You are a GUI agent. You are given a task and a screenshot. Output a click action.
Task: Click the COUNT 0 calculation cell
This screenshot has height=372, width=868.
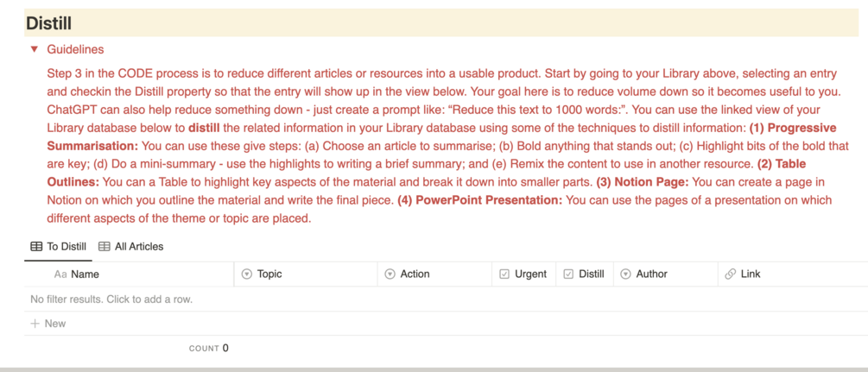click(x=209, y=348)
